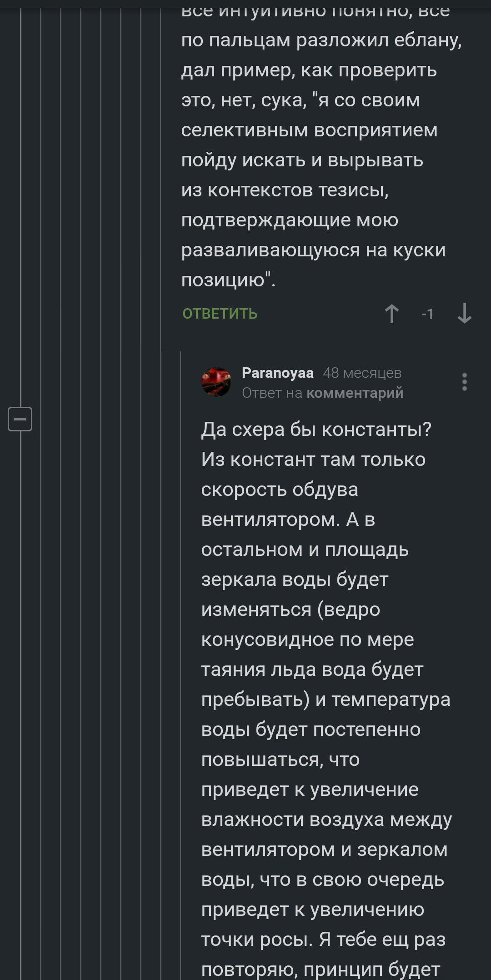The image size is (491, 980).
Task: Open three-dot menu on Paranoyaa's comment
Action: (464, 382)
